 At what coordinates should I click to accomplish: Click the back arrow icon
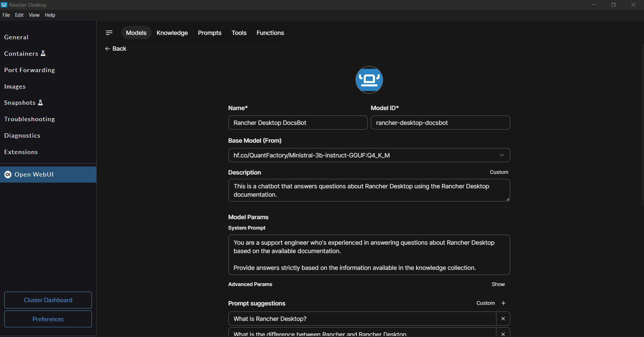(107, 49)
